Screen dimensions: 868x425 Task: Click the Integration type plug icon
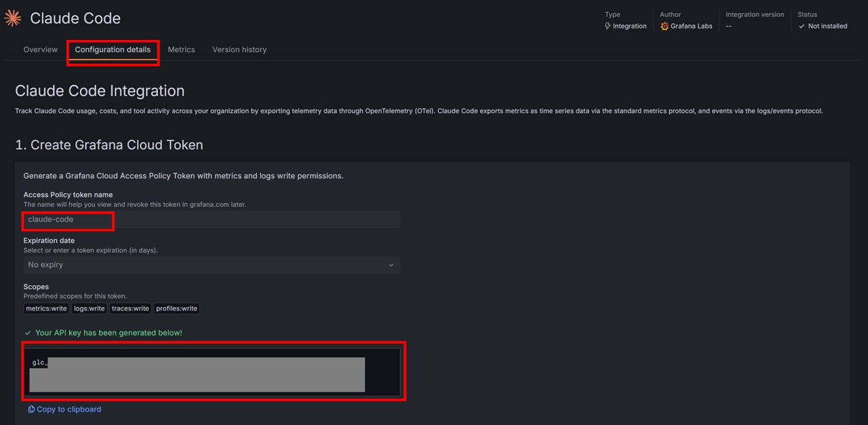[608, 26]
